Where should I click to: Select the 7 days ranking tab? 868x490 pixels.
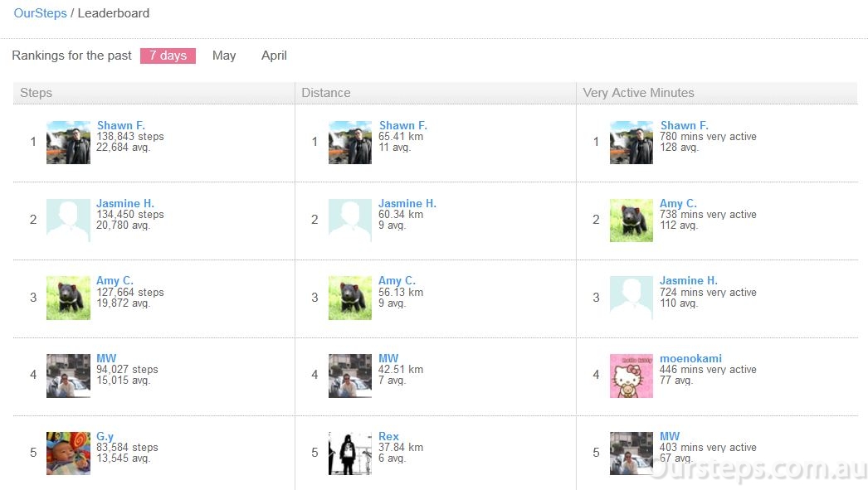click(x=168, y=56)
